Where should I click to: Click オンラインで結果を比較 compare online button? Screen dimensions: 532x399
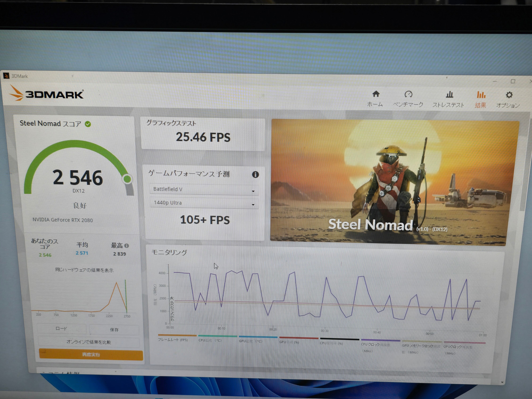pos(89,342)
